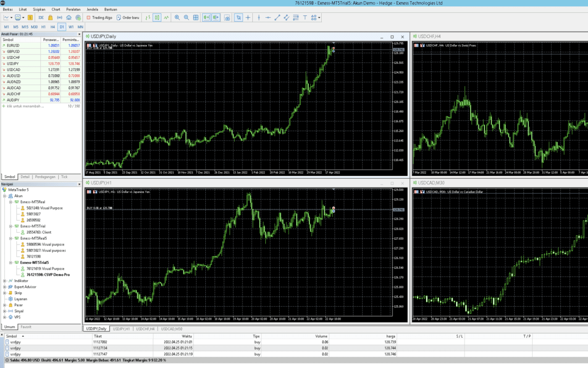Expand the Indikator tree node
This screenshot has height=368, width=588.
pyautogui.click(x=5, y=281)
